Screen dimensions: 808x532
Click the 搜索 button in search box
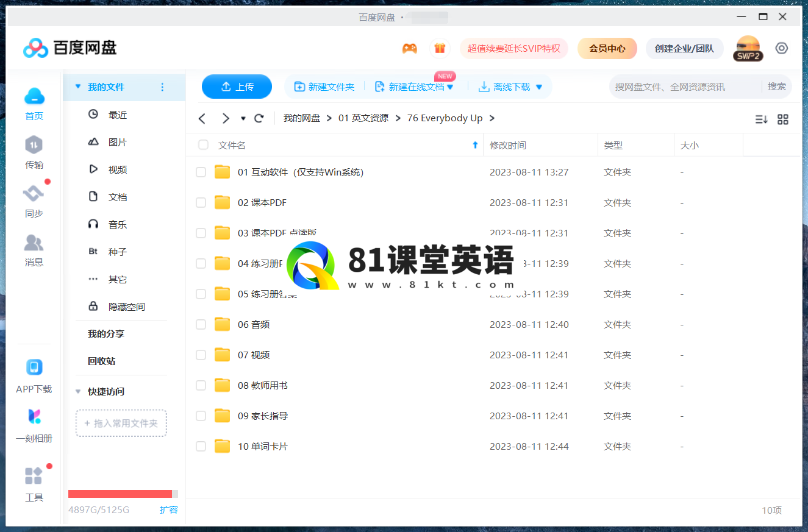777,87
